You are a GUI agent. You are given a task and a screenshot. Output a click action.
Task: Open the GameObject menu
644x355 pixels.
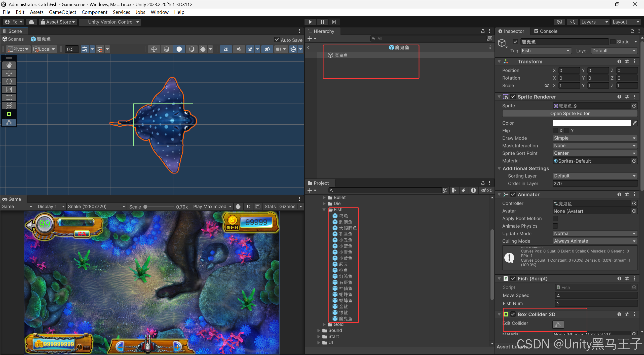(x=62, y=12)
